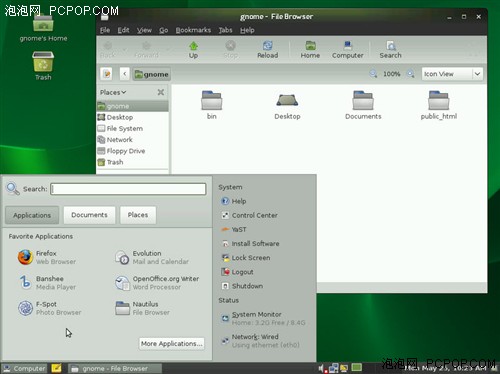Click the Computer main menu button
This screenshot has width=500, height=374.
click(24, 368)
